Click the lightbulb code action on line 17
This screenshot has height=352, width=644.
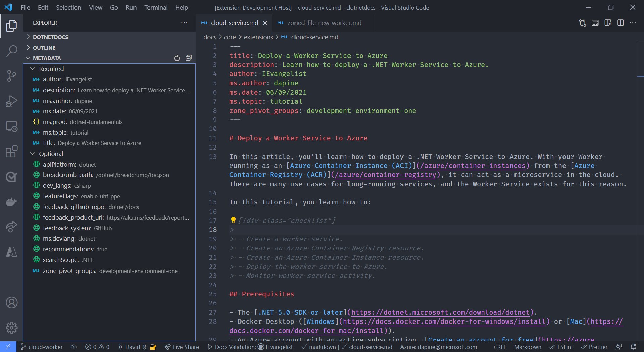(x=233, y=220)
